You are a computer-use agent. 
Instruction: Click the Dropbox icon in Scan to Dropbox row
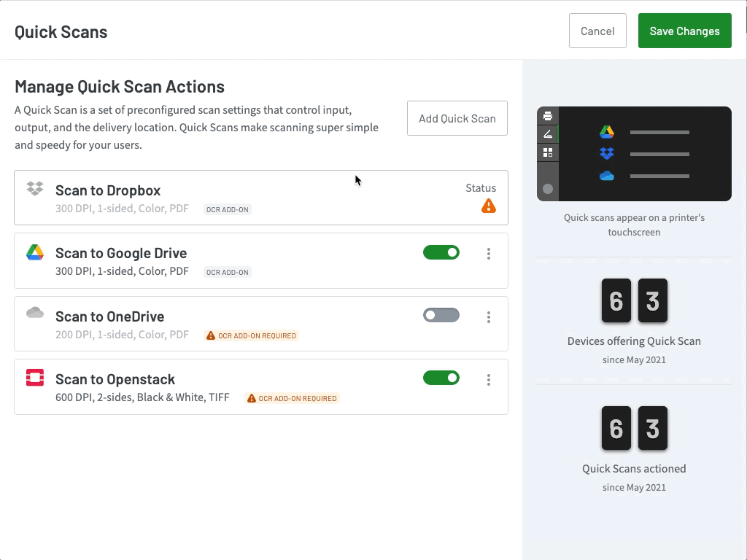[x=35, y=189]
